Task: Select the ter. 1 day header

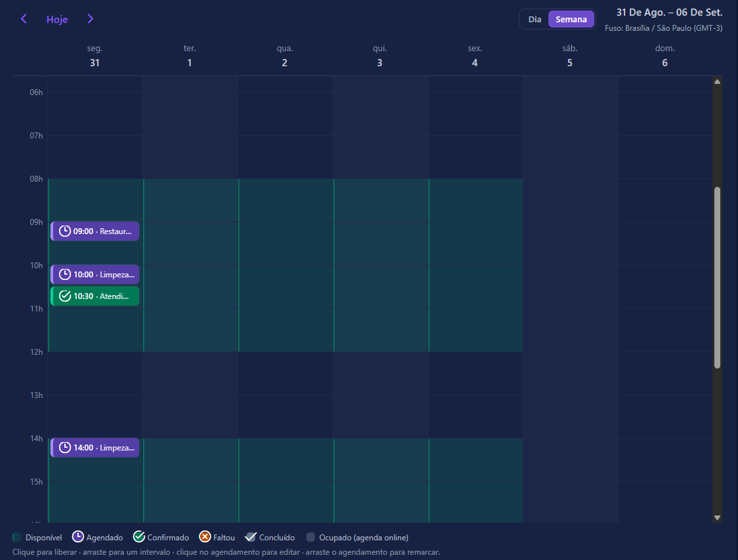Action: coord(190,56)
